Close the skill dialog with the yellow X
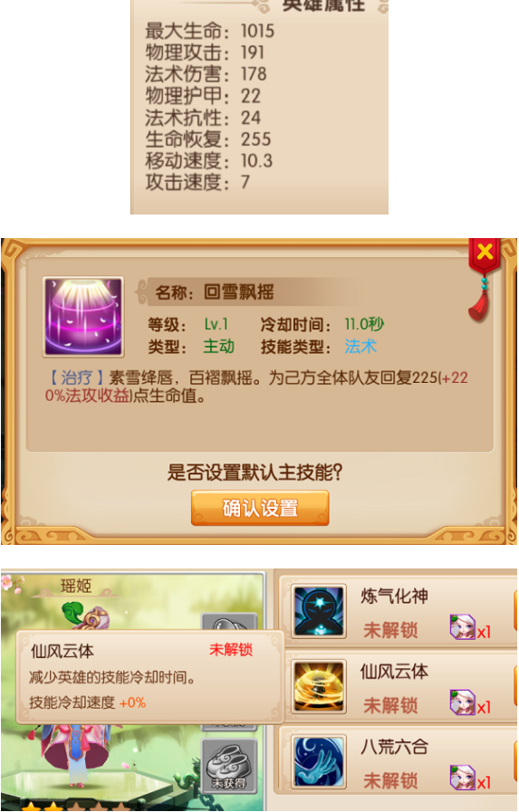The width and height of the screenshot is (519, 812). pyautogui.click(x=485, y=253)
